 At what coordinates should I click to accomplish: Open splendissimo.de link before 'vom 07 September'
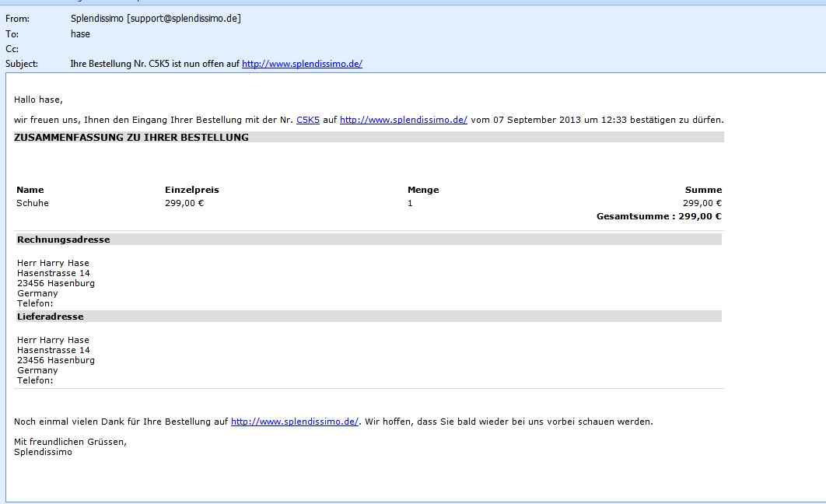tap(404, 120)
